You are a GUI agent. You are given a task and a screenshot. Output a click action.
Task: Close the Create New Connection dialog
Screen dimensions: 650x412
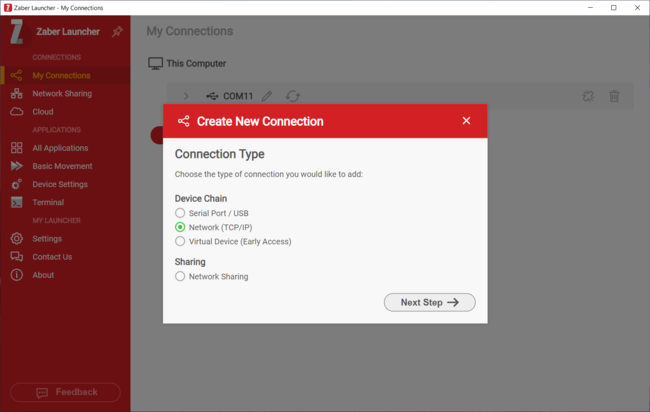(466, 121)
